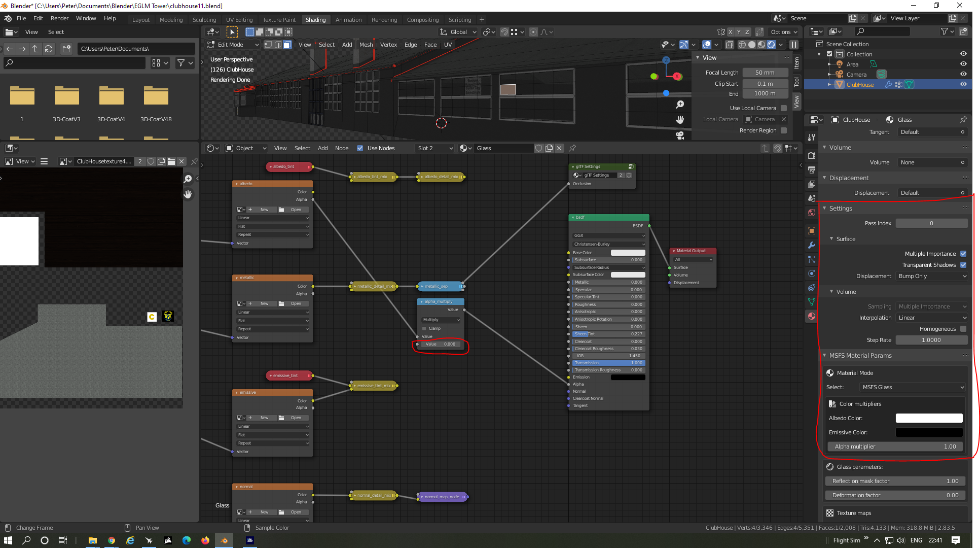
Task: Open the MSFS Glass material mode dropdown
Action: (x=912, y=387)
